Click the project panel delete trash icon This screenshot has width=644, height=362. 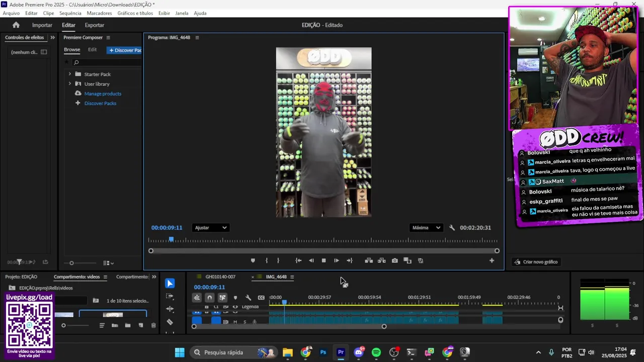coord(153,325)
